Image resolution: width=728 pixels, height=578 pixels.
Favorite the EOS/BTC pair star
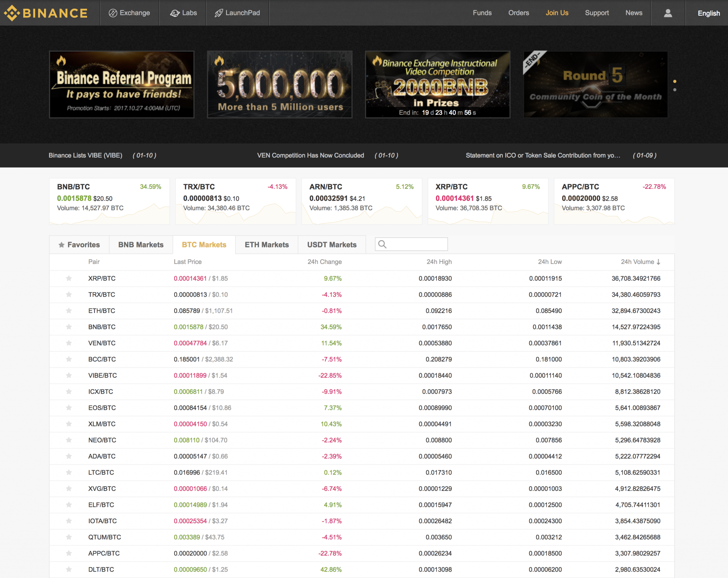69,408
